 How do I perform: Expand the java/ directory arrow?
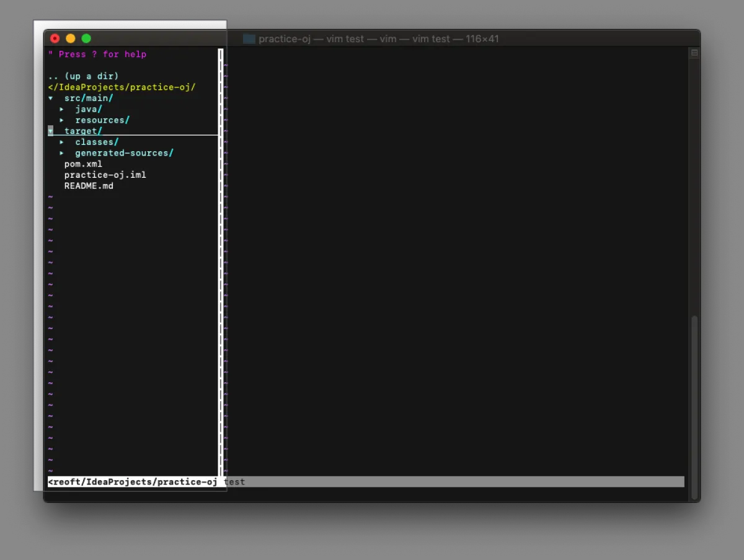(62, 109)
